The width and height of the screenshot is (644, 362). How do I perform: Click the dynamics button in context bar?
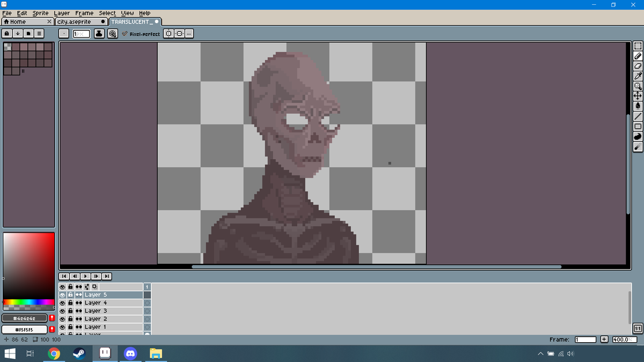(x=112, y=34)
